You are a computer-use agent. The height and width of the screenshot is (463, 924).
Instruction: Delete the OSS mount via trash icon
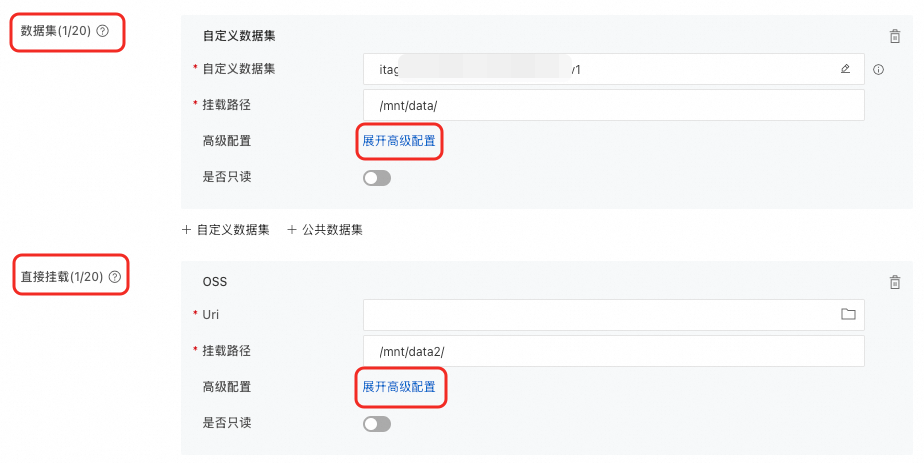point(895,282)
